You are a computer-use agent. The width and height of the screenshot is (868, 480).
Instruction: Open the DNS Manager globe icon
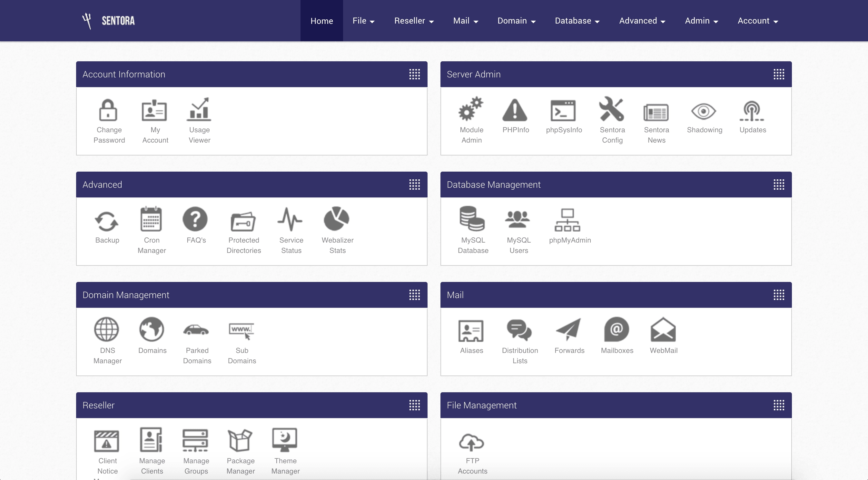click(106, 329)
